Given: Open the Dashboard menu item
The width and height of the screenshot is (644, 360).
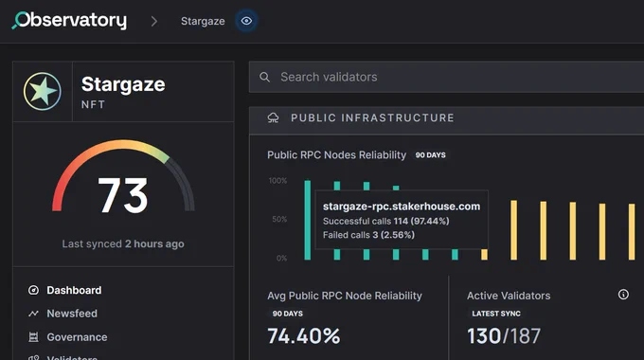Looking at the screenshot, I should pyautogui.click(x=74, y=290).
